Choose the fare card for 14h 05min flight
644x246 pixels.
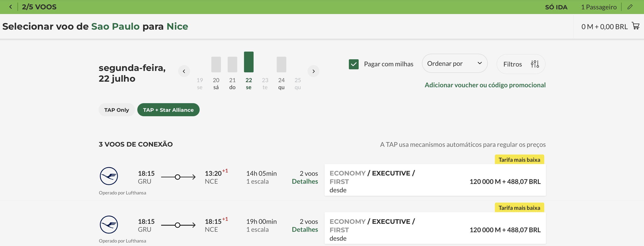(435, 180)
